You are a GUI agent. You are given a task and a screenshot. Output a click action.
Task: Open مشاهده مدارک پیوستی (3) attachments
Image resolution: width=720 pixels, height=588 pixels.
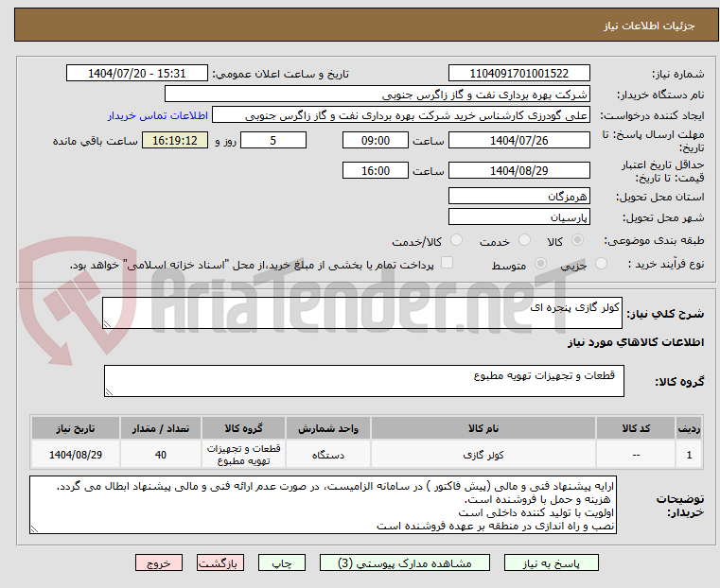[x=405, y=562]
